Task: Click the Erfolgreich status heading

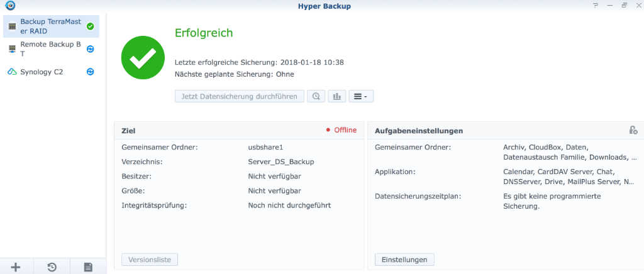Action: pos(204,33)
